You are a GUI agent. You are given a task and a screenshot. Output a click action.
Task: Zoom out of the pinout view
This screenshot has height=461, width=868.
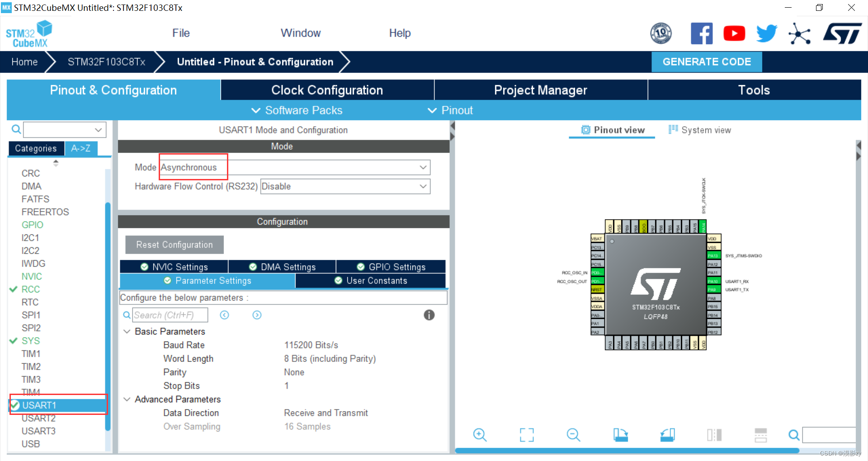click(x=573, y=435)
